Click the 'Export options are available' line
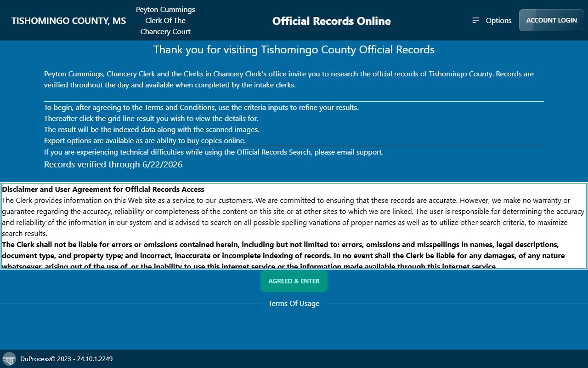588x368 pixels. pyautogui.click(x=145, y=141)
